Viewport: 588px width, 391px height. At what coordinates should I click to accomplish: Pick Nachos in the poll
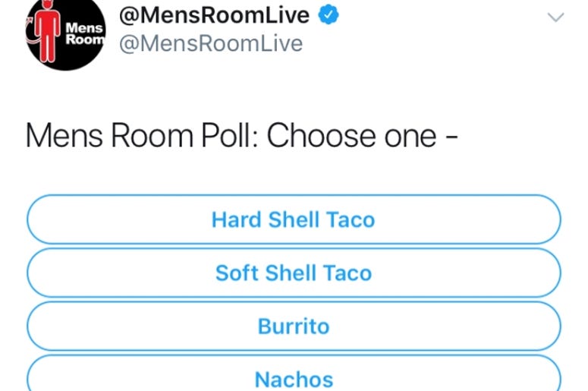pos(294,374)
